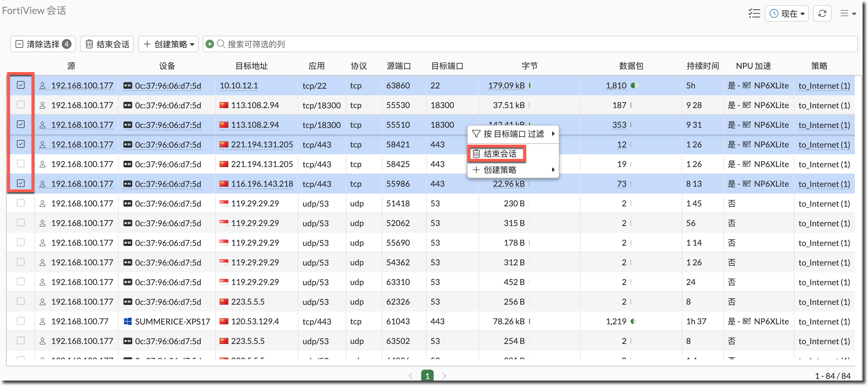The height and width of the screenshot is (386, 868).
Task: Click the trash icon on toolbar 结束会话 button
Action: point(89,44)
